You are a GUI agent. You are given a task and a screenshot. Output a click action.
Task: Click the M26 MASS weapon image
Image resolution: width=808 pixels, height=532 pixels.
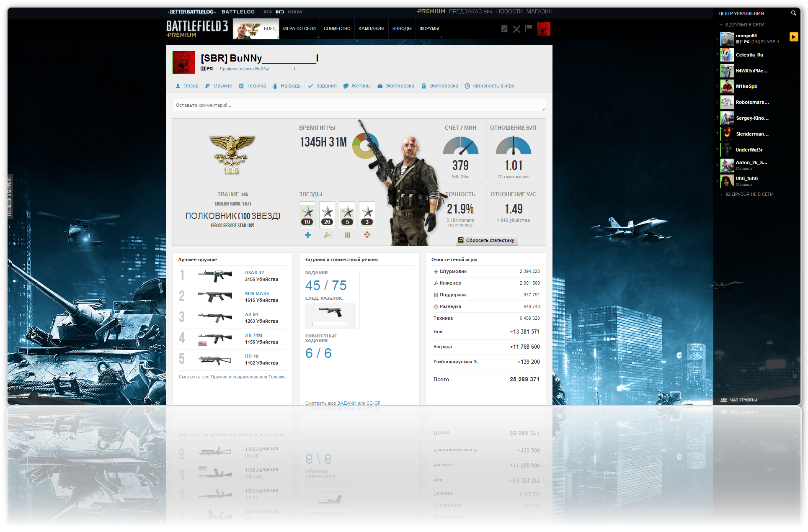point(215,296)
